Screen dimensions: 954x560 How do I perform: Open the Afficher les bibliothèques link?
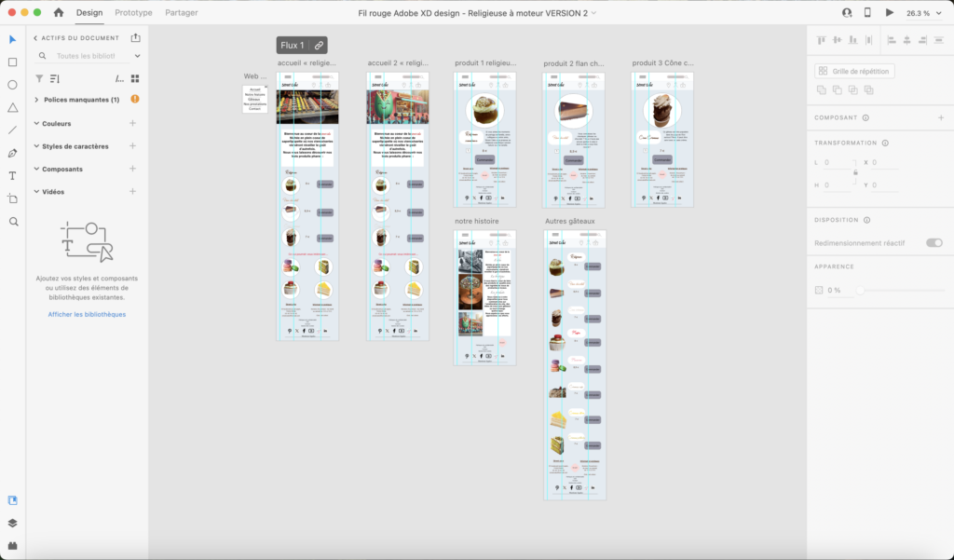[x=87, y=314]
